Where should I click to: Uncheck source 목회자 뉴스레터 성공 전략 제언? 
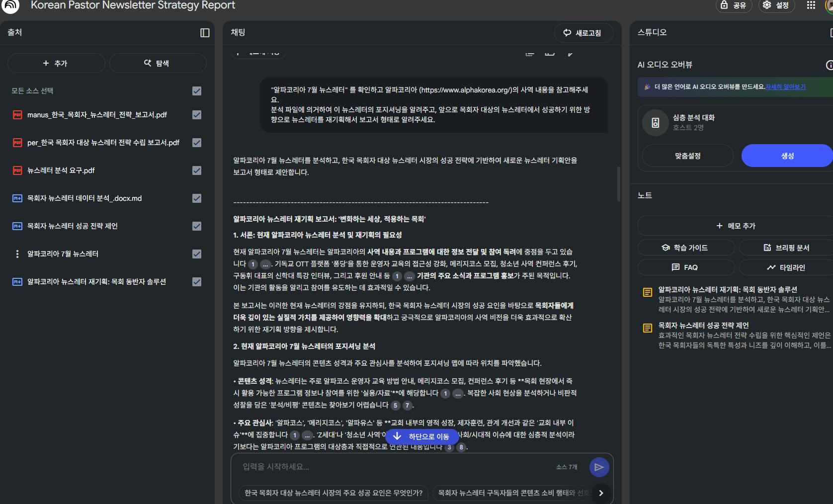coord(197,226)
